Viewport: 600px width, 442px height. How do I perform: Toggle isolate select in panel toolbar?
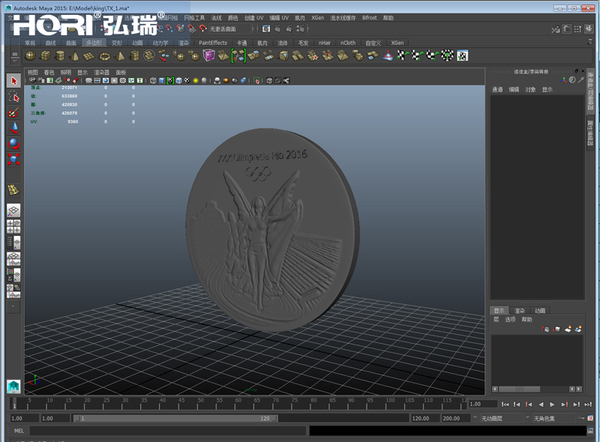[257, 80]
